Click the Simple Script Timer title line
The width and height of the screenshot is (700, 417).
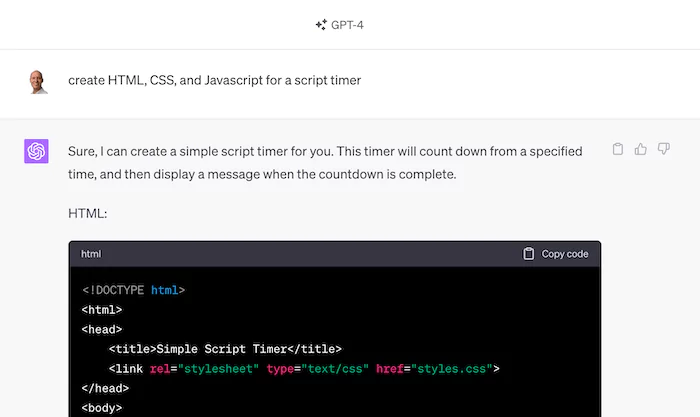click(225, 349)
